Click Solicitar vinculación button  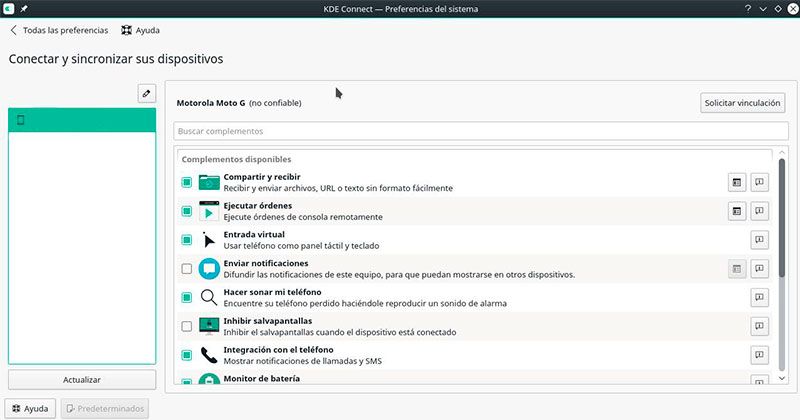[x=742, y=103]
